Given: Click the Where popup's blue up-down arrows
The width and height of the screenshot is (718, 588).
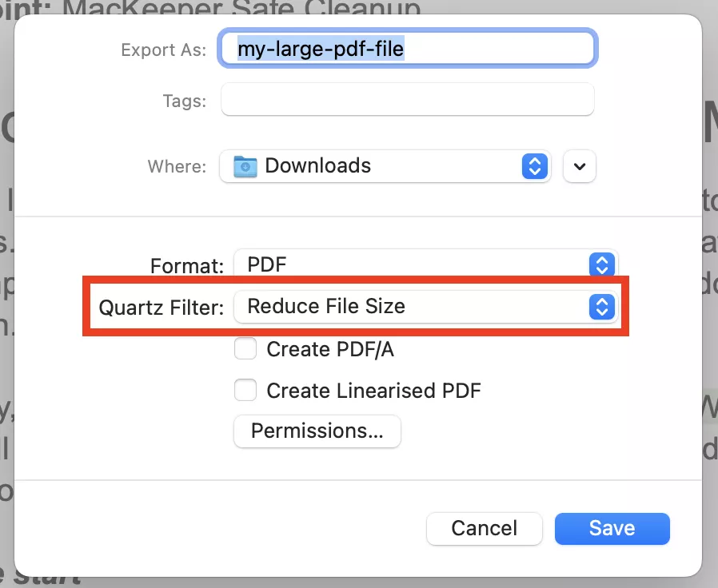Looking at the screenshot, I should coord(533,166).
